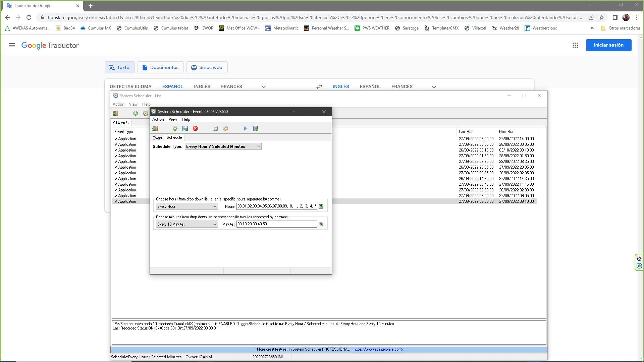644x362 pixels.
Task: Select event row with Next Run 03/10/2022 00:10:00
Action: [325, 150]
